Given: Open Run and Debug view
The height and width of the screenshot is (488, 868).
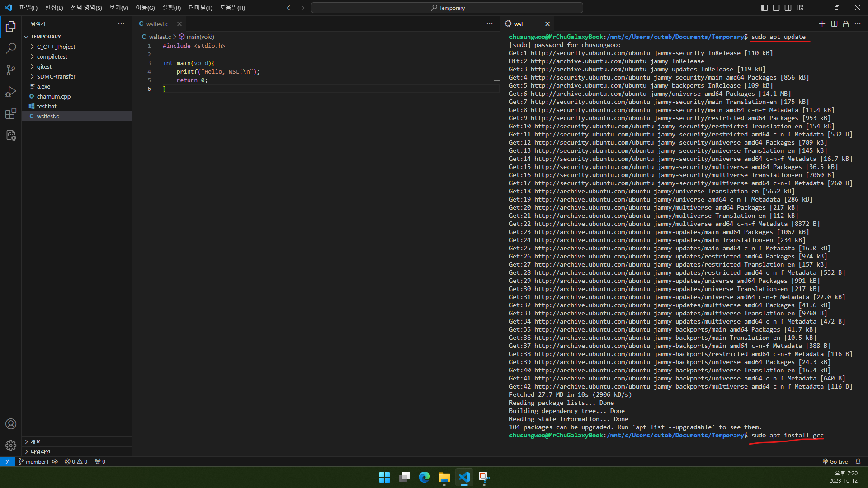Looking at the screenshot, I should coord(11,92).
